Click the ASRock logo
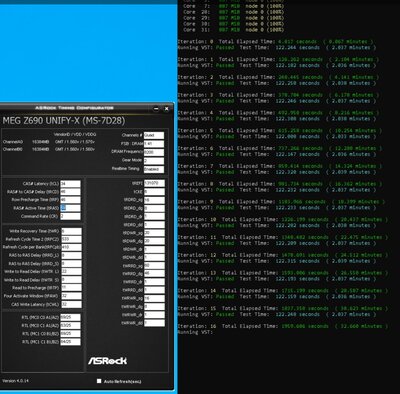The height and width of the screenshot is (394, 400). pyautogui.click(x=107, y=361)
